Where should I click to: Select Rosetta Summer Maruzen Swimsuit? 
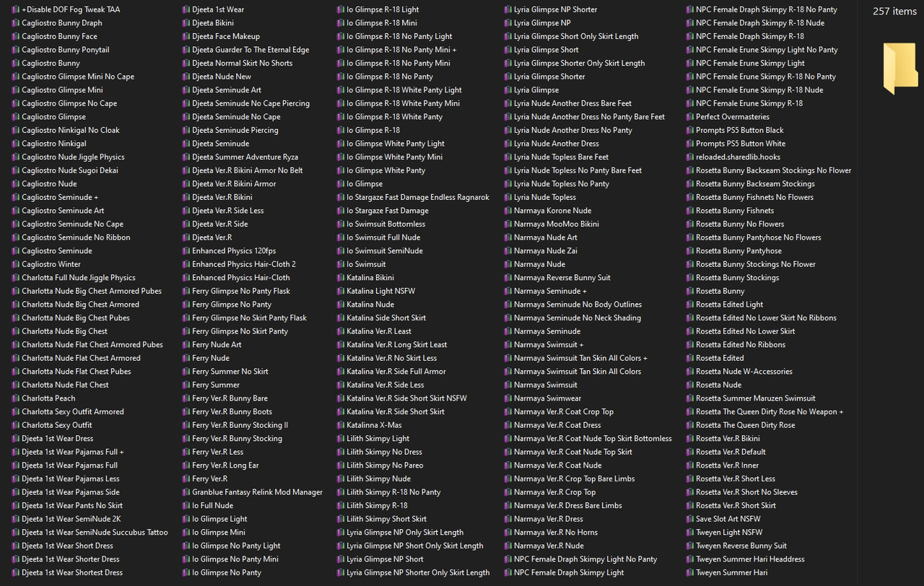point(756,398)
